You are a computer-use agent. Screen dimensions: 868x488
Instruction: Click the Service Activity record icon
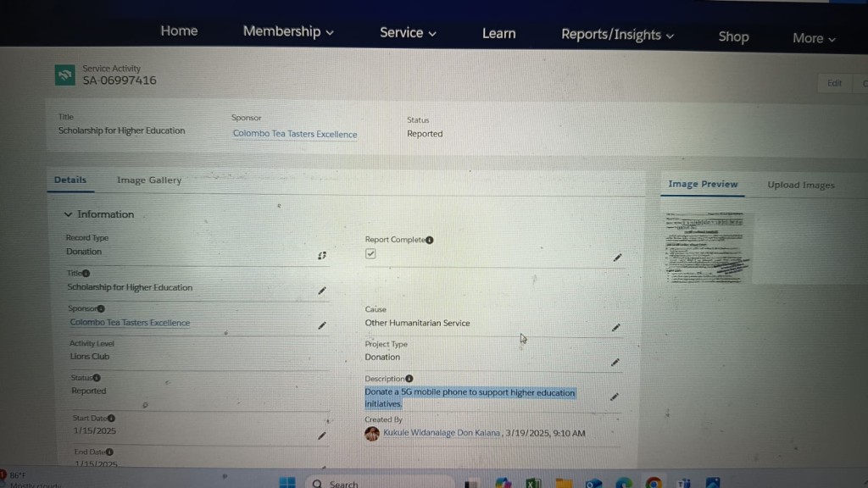tap(64, 75)
